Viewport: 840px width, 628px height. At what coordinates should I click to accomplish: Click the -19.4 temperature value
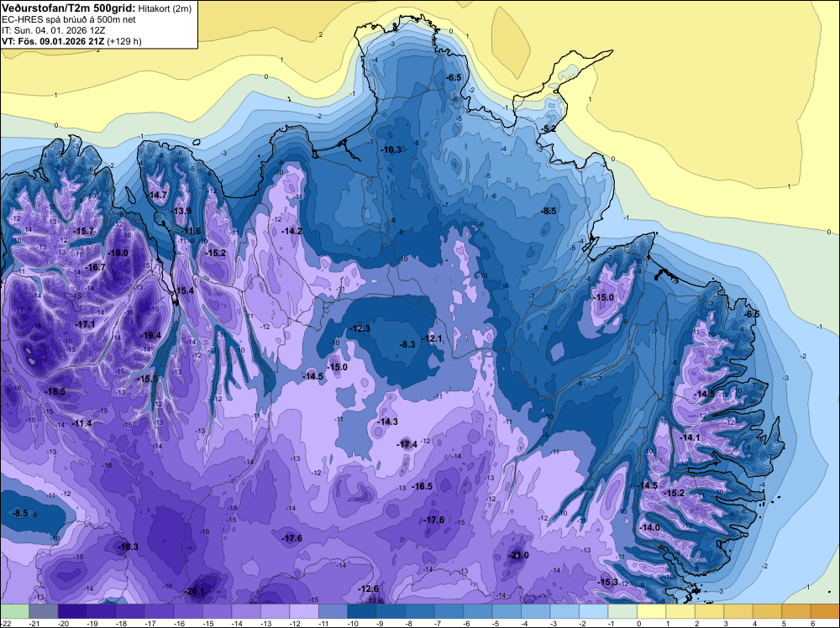point(150,335)
